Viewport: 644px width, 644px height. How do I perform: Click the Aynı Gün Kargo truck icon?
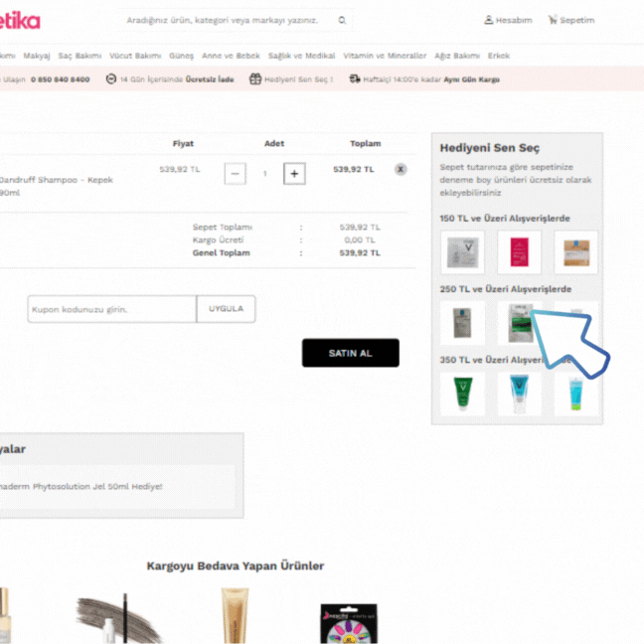click(355, 79)
